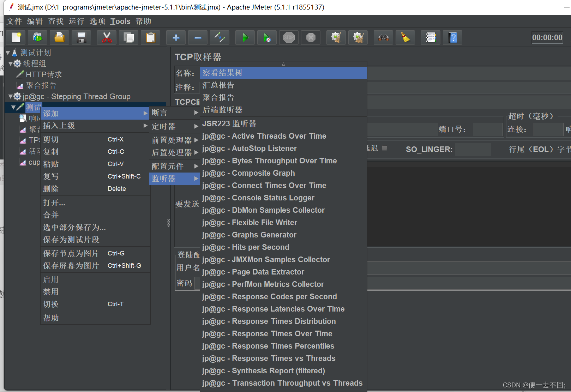Click the New test plan icon

click(16, 37)
